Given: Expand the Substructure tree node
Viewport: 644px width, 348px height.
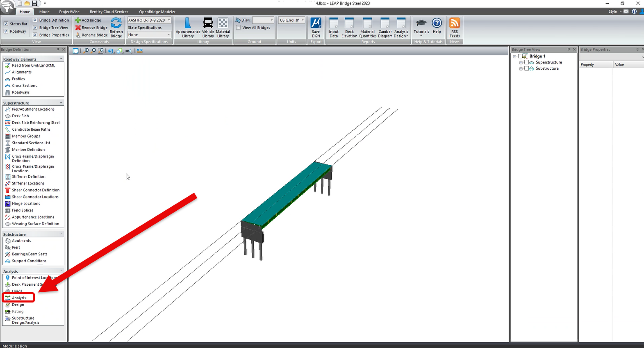Looking at the screenshot, I should pyautogui.click(x=521, y=69).
